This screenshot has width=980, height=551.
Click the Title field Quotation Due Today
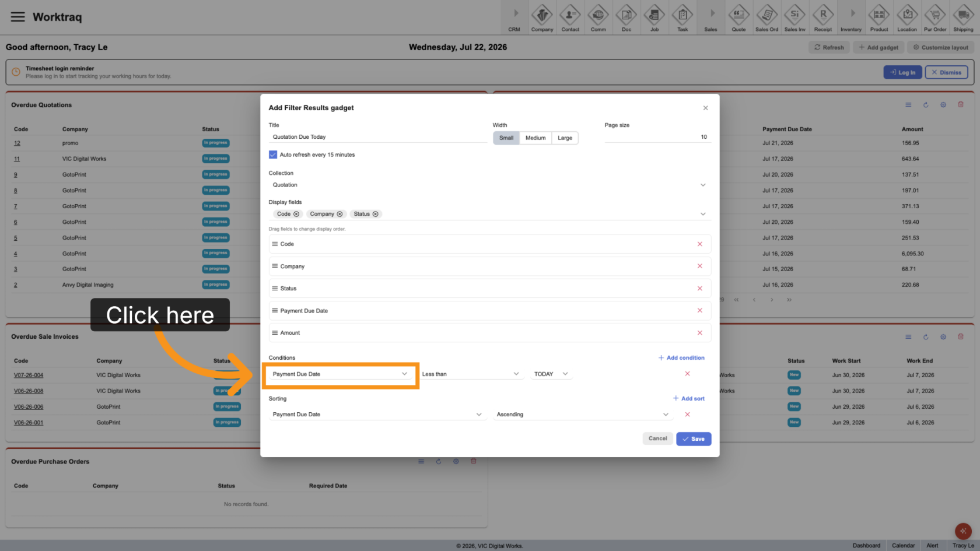click(x=377, y=137)
